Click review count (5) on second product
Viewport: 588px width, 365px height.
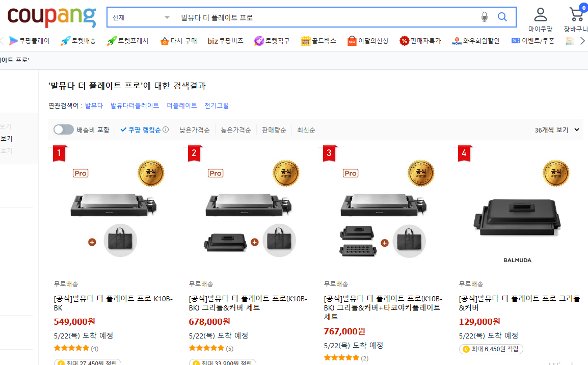click(x=229, y=349)
